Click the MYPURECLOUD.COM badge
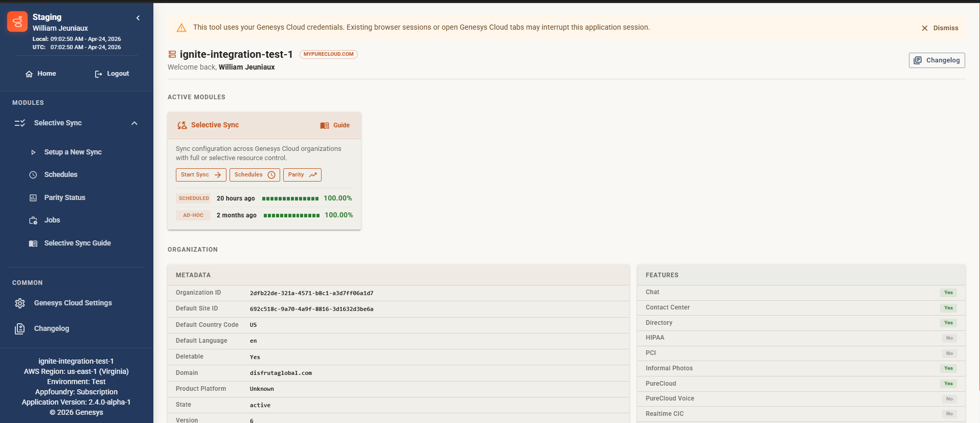The width and height of the screenshot is (980, 423). pos(328,54)
